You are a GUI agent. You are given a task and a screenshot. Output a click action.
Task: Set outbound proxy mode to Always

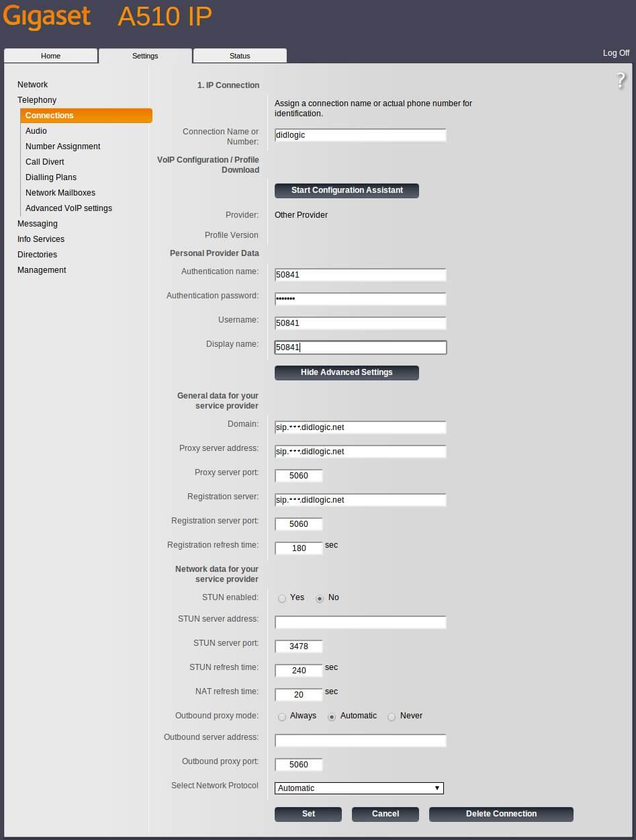tap(282, 717)
